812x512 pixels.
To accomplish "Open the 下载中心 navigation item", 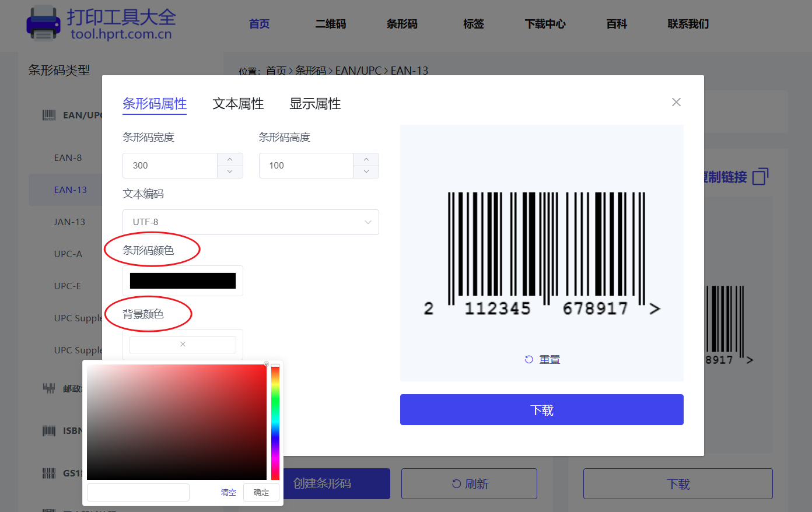I will click(545, 24).
